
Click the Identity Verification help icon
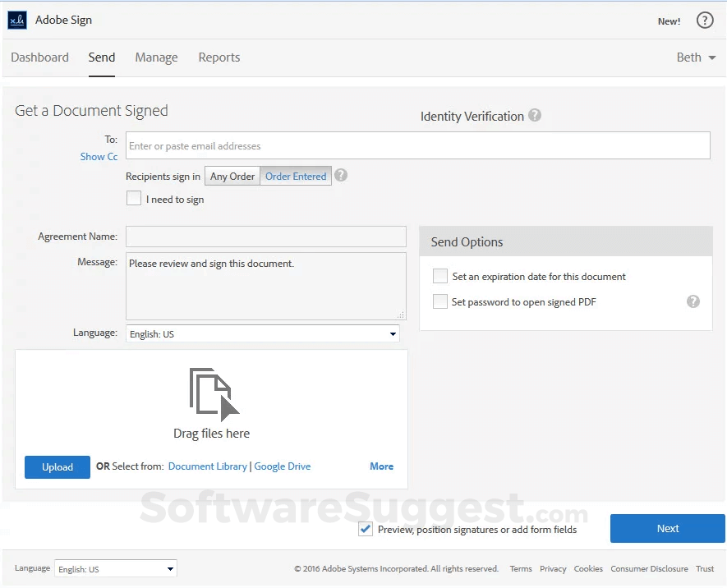pos(535,116)
